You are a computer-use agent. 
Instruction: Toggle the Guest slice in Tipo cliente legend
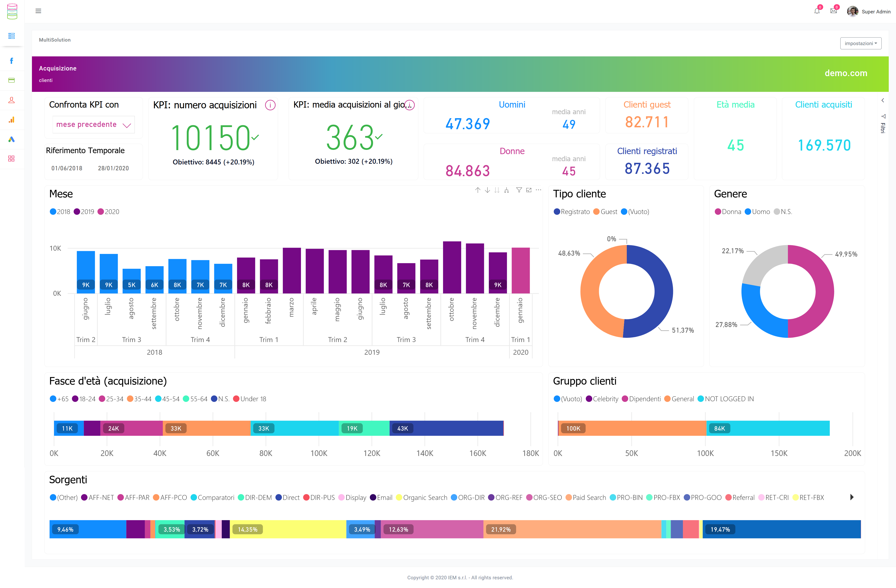[x=605, y=212]
